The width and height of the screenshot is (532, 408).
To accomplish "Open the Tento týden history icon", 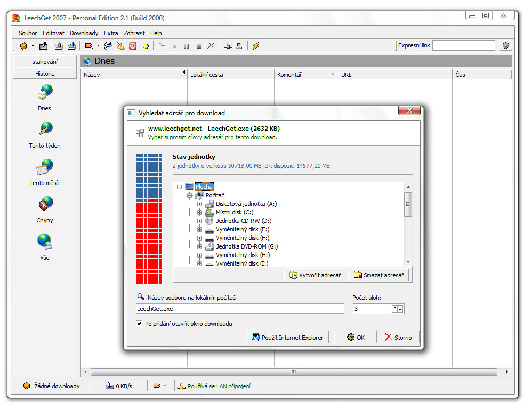I will (45, 129).
